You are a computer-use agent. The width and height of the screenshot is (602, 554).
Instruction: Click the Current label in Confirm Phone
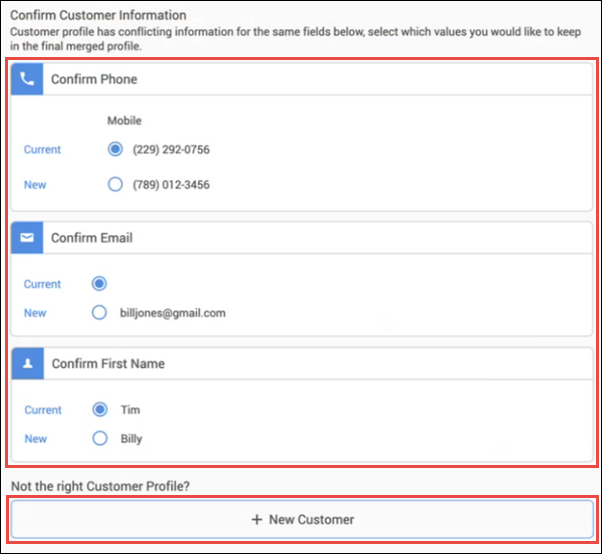point(42,149)
